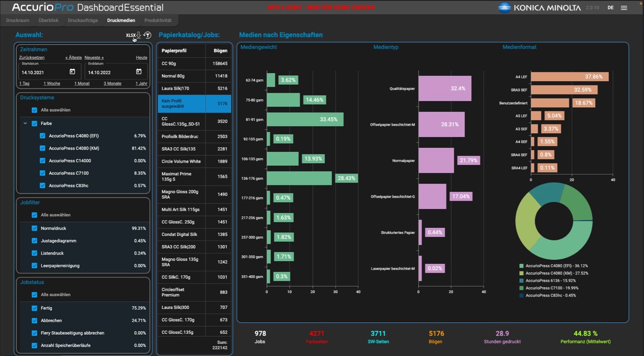Jump to Neueste » date range

(94, 58)
